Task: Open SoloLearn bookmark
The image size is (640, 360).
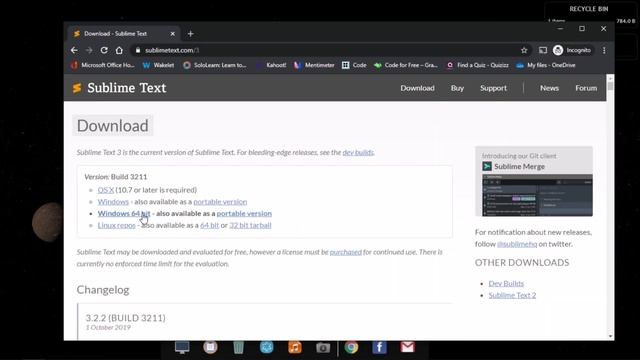Action: point(215,65)
